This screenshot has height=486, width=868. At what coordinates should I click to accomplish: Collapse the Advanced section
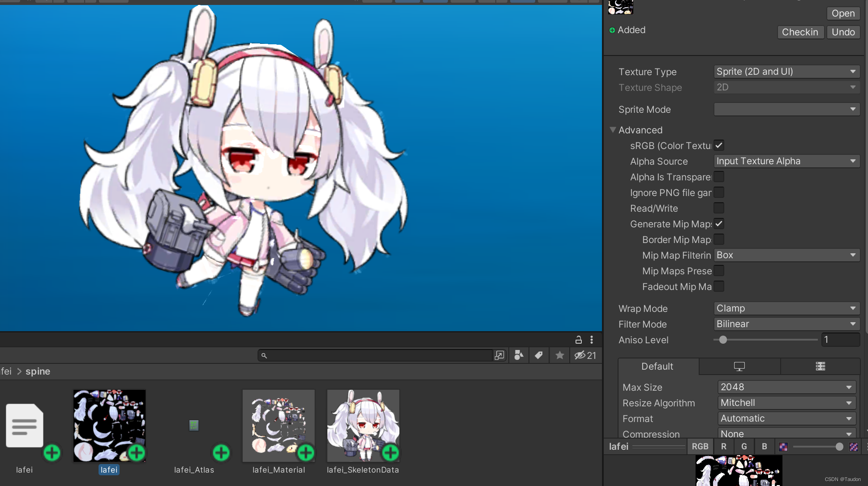pos(613,130)
